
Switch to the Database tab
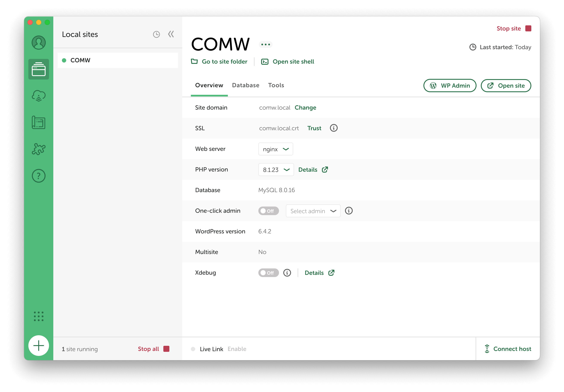tap(245, 85)
